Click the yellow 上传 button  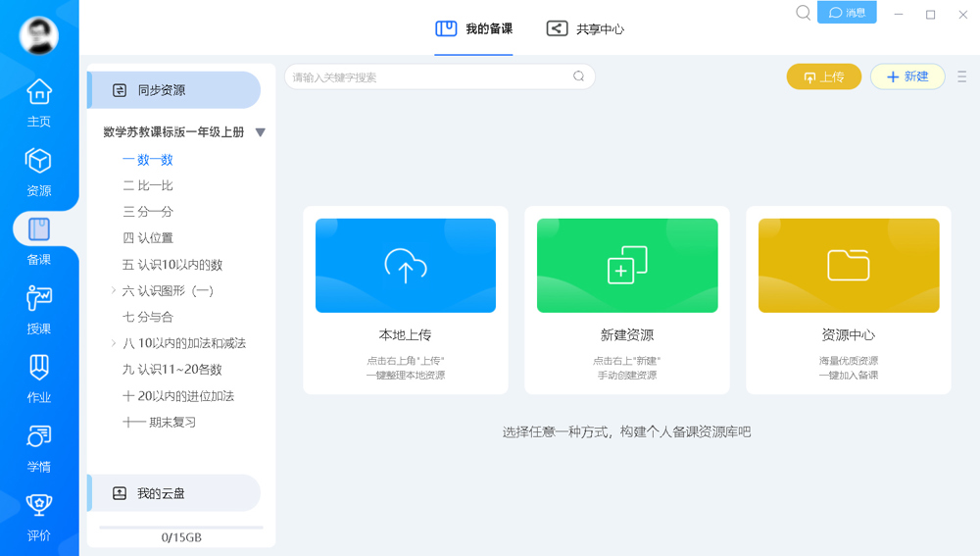tap(823, 76)
